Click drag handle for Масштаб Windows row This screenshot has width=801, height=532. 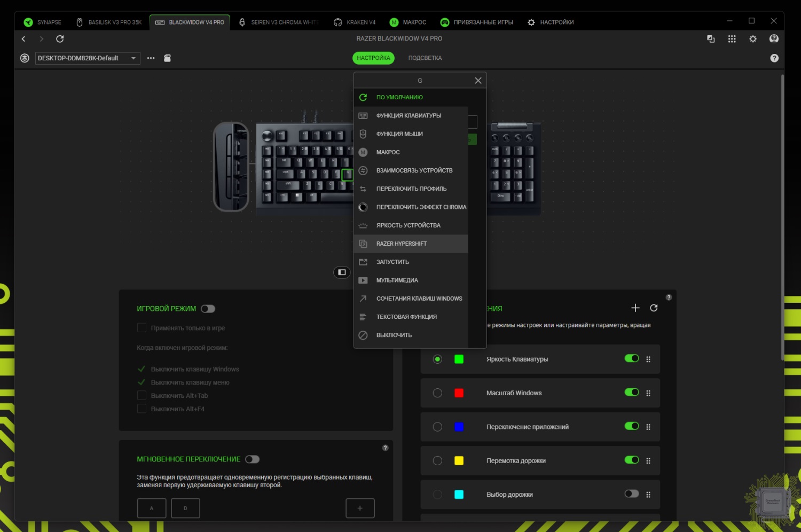(x=648, y=393)
